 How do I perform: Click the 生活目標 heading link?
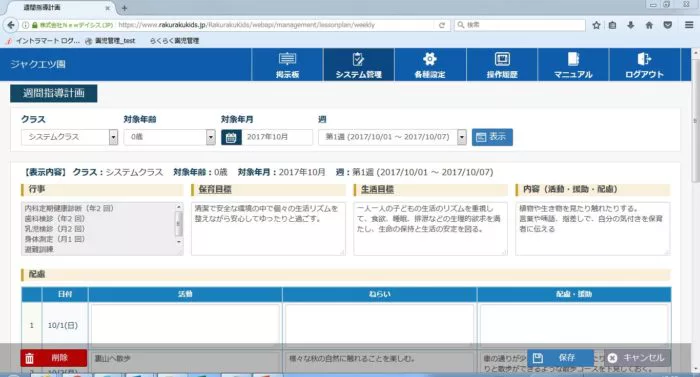coord(377,189)
